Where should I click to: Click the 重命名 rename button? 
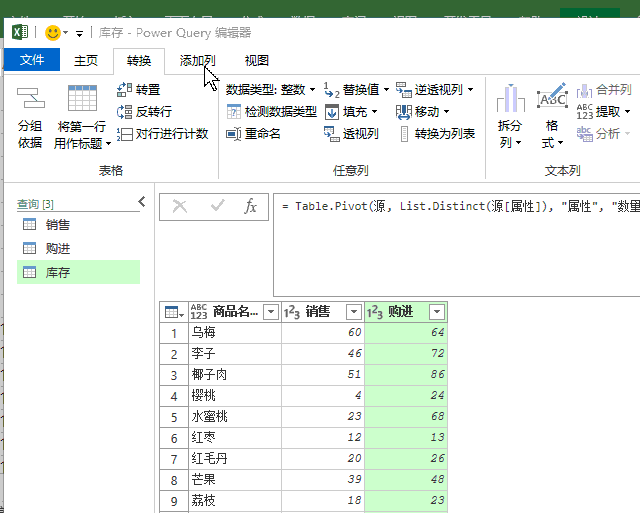253,133
